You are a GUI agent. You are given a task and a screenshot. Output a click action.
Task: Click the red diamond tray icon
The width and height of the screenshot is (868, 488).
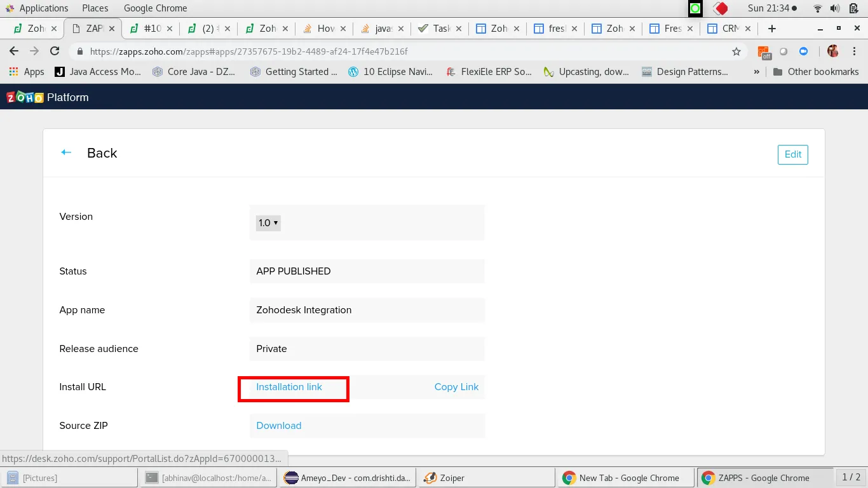coord(720,8)
